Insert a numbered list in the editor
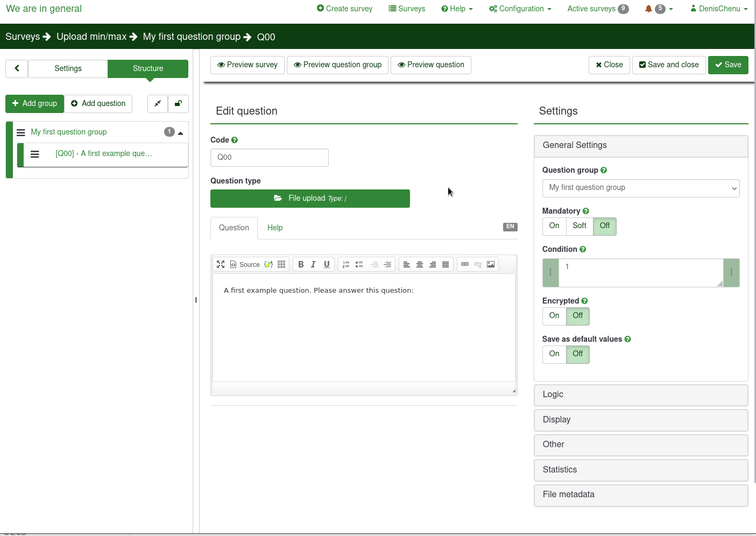 [346, 264]
